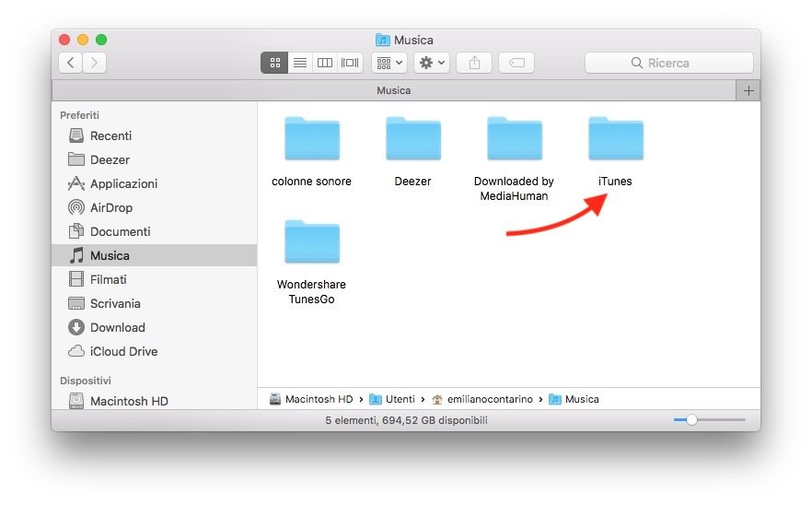The image size is (812, 505).
Task: Click the Share toolbar button
Action: coord(474,63)
